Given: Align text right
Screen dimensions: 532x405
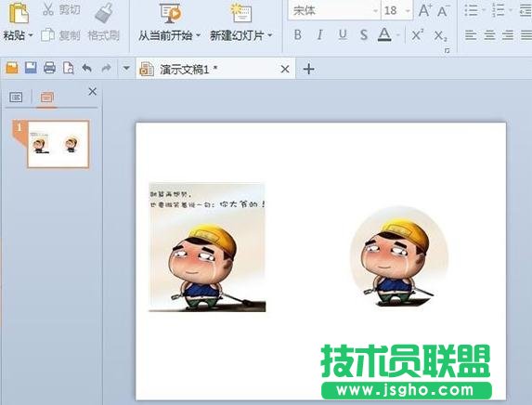Looking at the screenshot, I should pyautogui.click(x=508, y=35).
